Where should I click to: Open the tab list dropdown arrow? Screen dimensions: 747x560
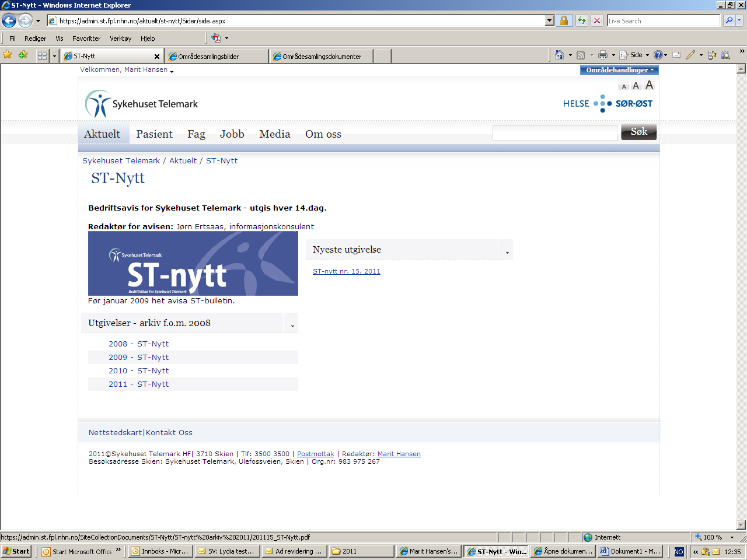point(54,56)
